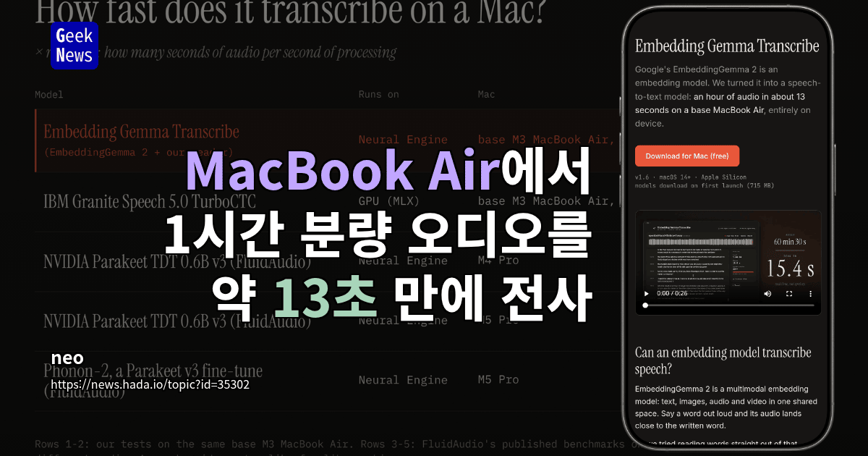Viewport: 868px width, 456px height.
Task: Enter fullscreen for the demo video
Action: coord(790,294)
